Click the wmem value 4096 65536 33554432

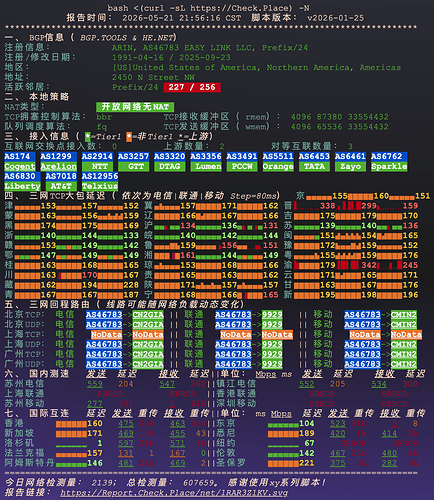pyautogui.click(x=339, y=127)
